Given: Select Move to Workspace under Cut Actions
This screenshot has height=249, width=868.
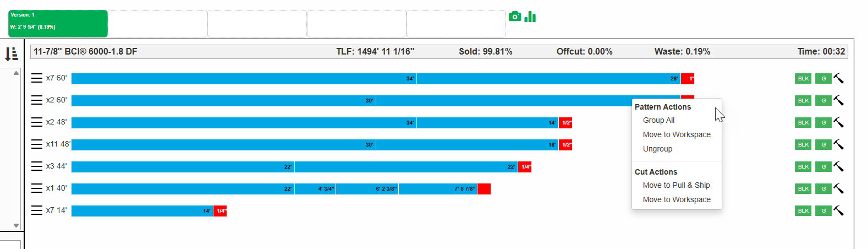Looking at the screenshot, I should pyautogui.click(x=677, y=199).
